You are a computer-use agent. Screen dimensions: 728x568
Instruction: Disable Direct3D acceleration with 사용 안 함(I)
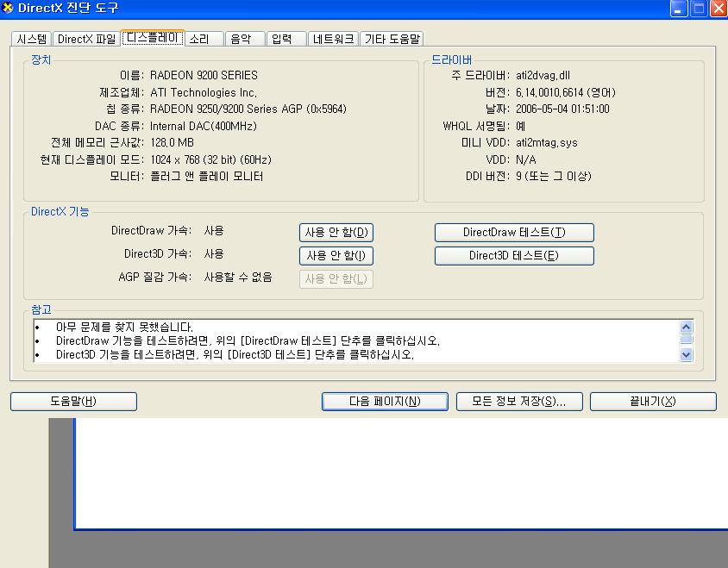(x=336, y=256)
